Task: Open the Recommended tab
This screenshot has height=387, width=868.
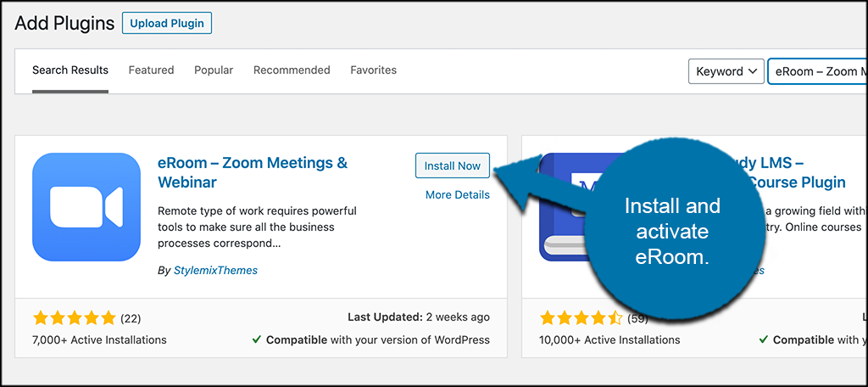Action: (292, 70)
